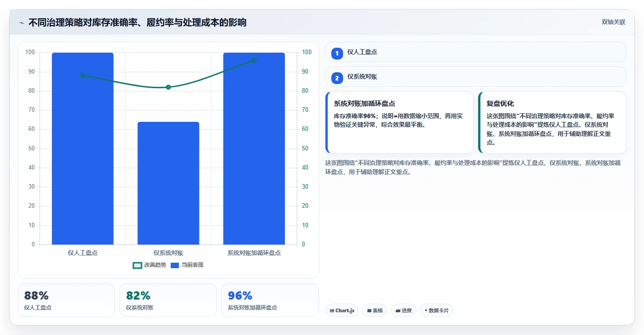Click the number 2 badge for 仅系统对账
Viewport: 644px width, 335px height.
click(x=337, y=78)
